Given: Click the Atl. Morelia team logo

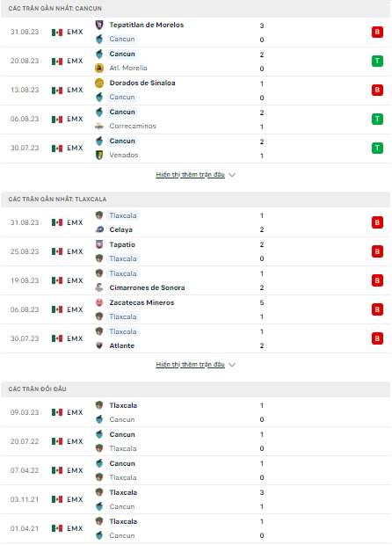Looking at the screenshot, I should click(99, 69).
